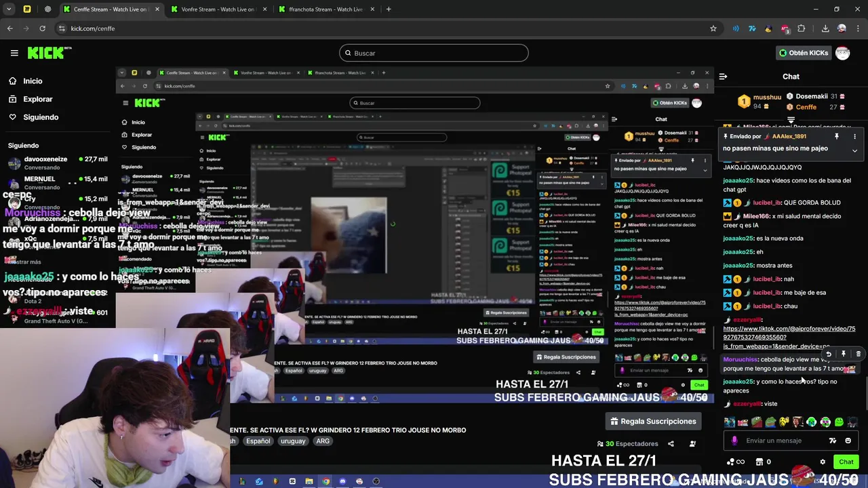Share the stream via share icon
868x488 pixels.
(671, 444)
